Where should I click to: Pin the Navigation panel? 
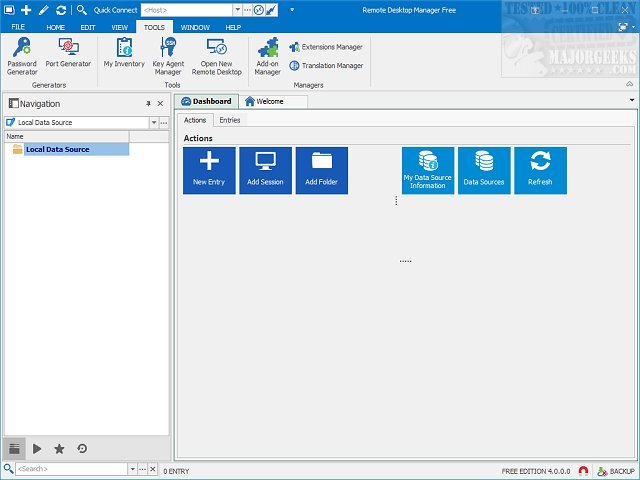(x=148, y=104)
